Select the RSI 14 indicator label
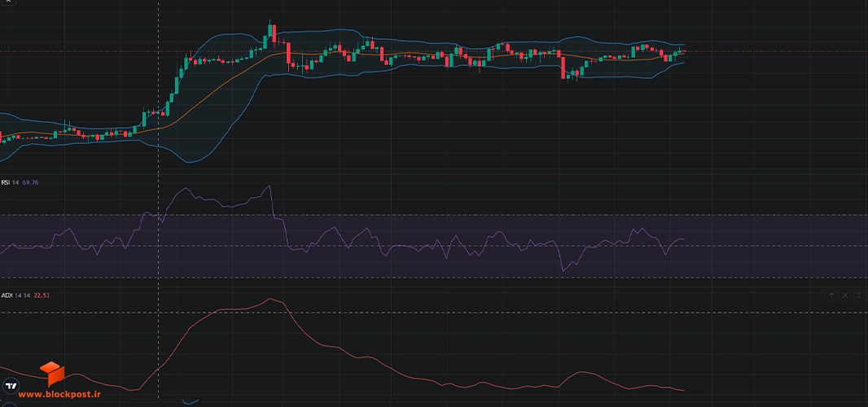 (x=10, y=182)
